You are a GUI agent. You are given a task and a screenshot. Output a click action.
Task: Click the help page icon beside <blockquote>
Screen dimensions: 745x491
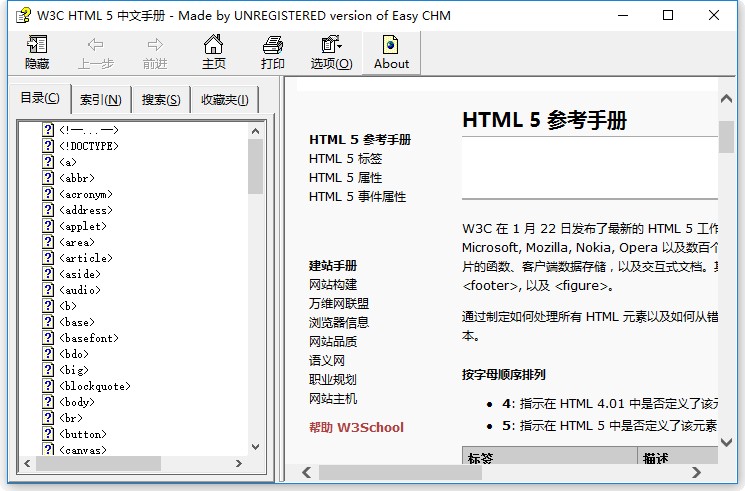point(48,385)
